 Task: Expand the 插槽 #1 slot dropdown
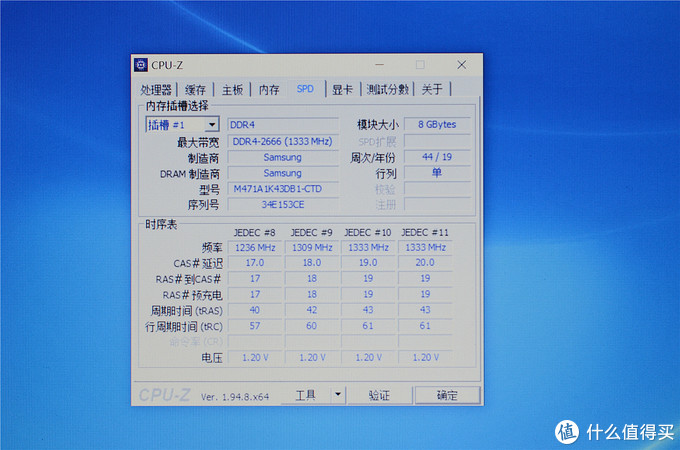[212, 125]
